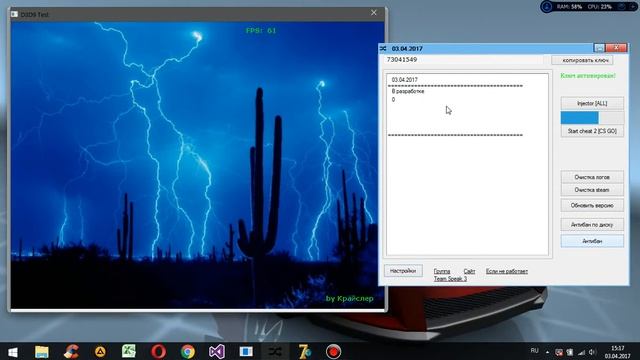The image size is (640, 360).
Task: Launch CCleaner from the taskbar
Action: coord(71,352)
